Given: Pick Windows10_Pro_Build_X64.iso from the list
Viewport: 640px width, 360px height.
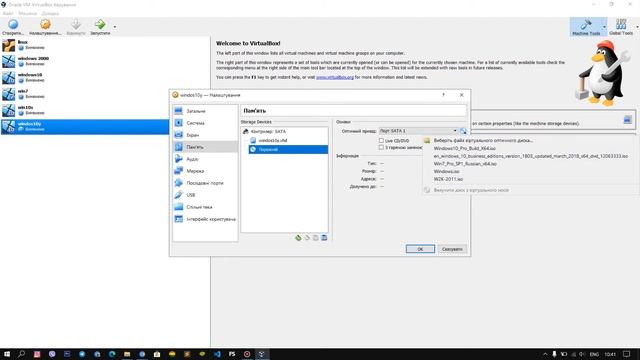Looking at the screenshot, I should point(464,149).
